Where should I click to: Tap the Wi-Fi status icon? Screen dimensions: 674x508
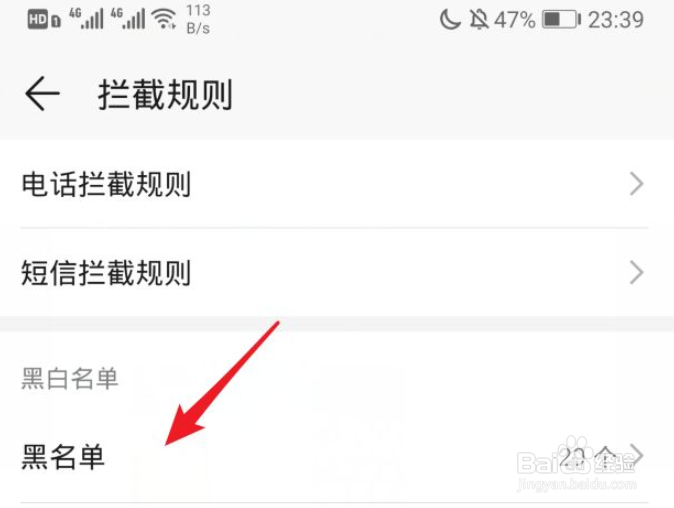[x=165, y=19]
